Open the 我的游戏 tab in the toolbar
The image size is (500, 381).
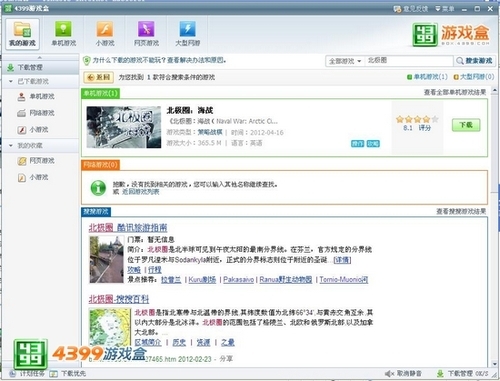22,34
